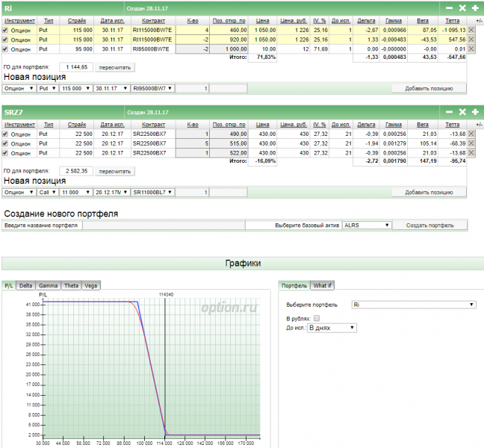Viewport: 484px width, 448px height.
Task: Click 'пересчитать' button in the Ri portfolio
Action: 114,66
